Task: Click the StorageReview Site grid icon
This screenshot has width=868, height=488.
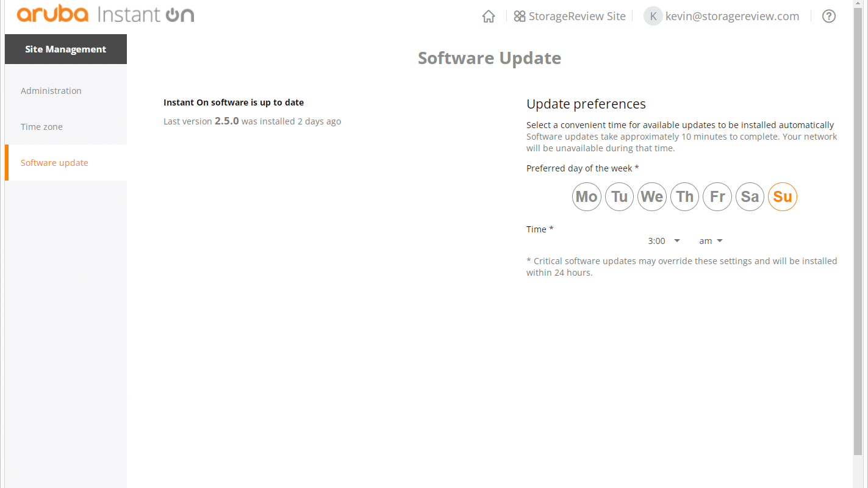Action: 520,16
